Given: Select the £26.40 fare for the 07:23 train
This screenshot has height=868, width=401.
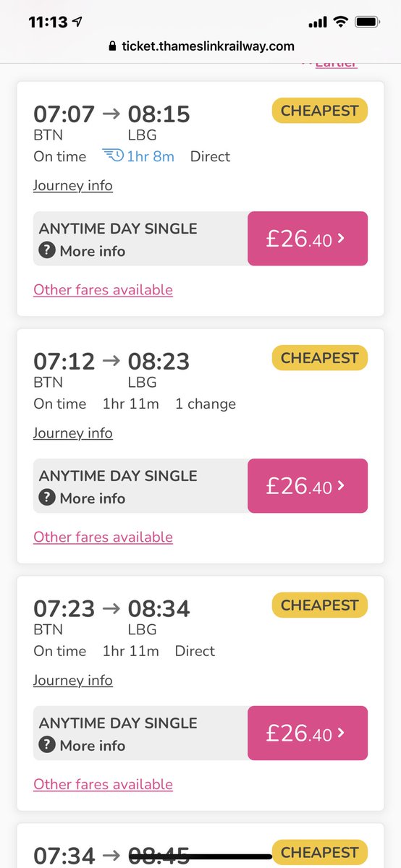Looking at the screenshot, I should [308, 733].
